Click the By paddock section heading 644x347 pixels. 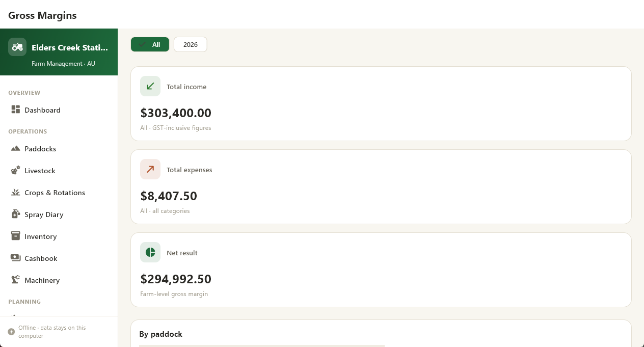[x=160, y=334]
